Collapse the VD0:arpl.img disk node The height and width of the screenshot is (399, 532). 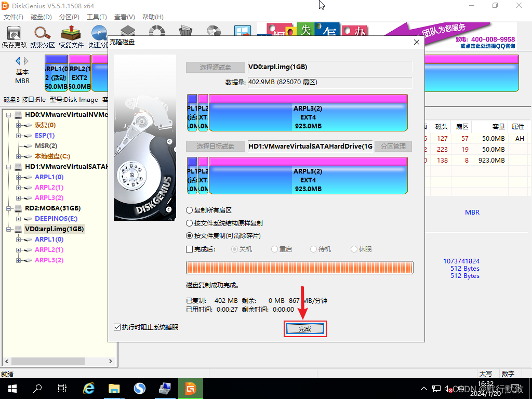point(9,229)
